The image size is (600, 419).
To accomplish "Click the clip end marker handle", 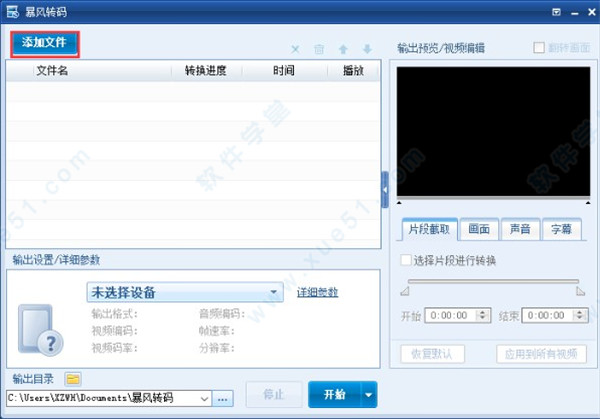I will 580,292.
